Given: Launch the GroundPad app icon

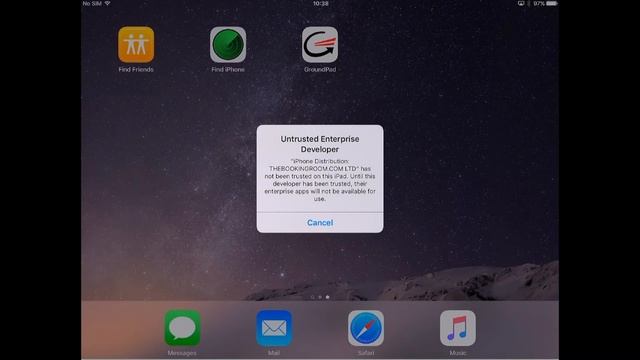Looking at the screenshot, I should pyautogui.click(x=320, y=44).
